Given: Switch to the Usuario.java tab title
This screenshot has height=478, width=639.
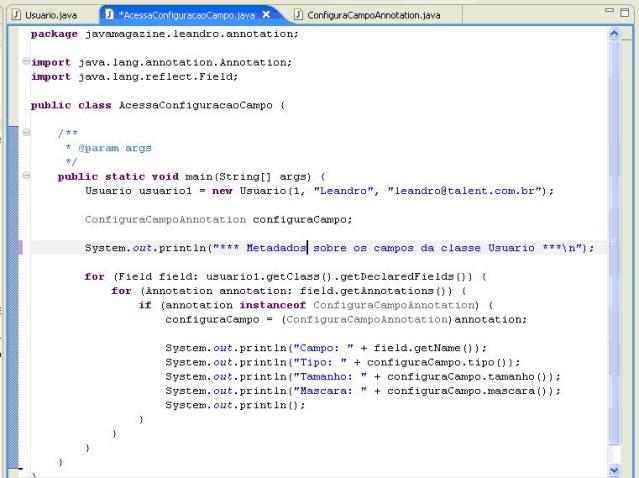Looking at the screenshot, I should tap(50, 15).
